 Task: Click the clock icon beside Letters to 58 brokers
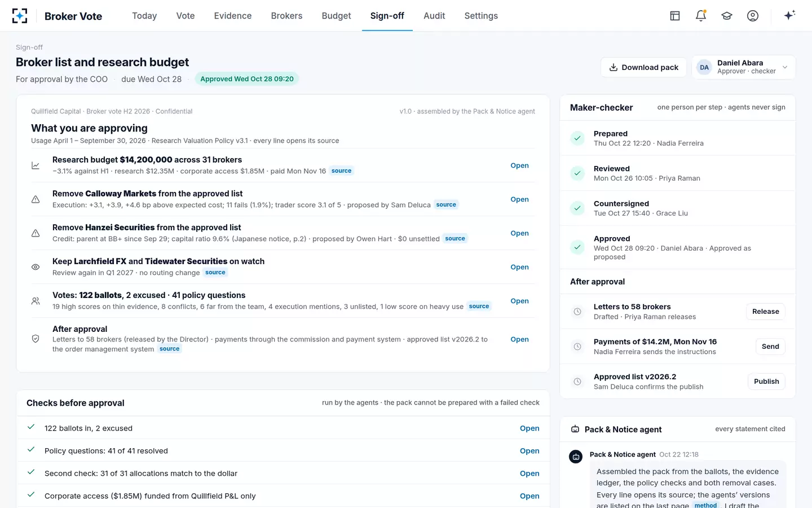tap(577, 312)
